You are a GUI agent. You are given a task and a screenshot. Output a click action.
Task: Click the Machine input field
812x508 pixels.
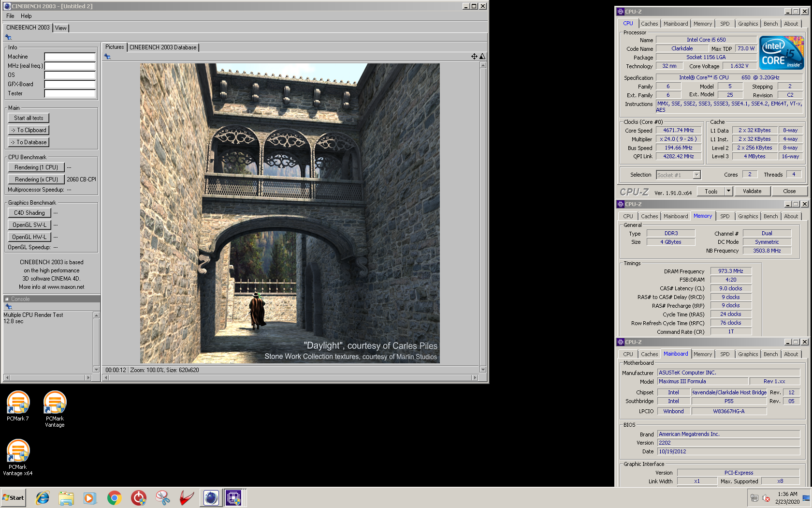click(70, 57)
